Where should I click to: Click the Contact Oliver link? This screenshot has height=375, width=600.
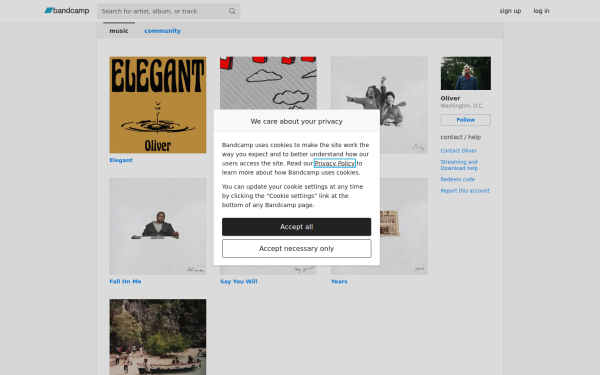pyautogui.click(x=458, y=150)
